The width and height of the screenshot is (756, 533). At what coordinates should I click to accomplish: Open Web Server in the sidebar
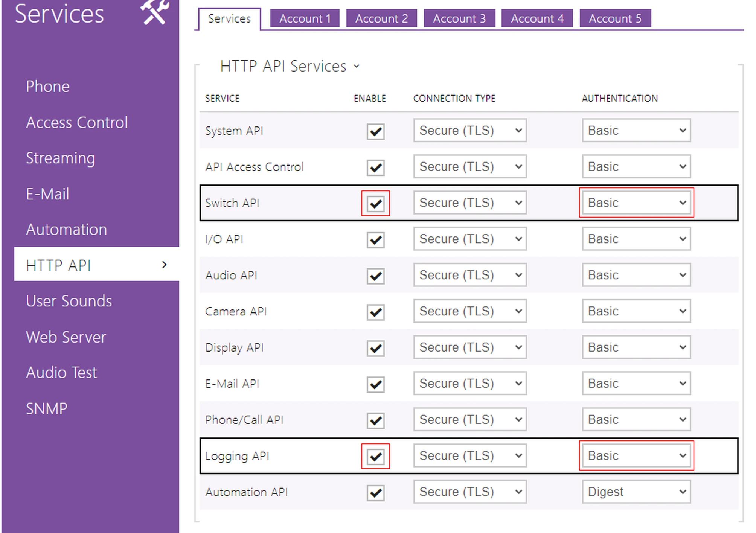click(66, 337)
